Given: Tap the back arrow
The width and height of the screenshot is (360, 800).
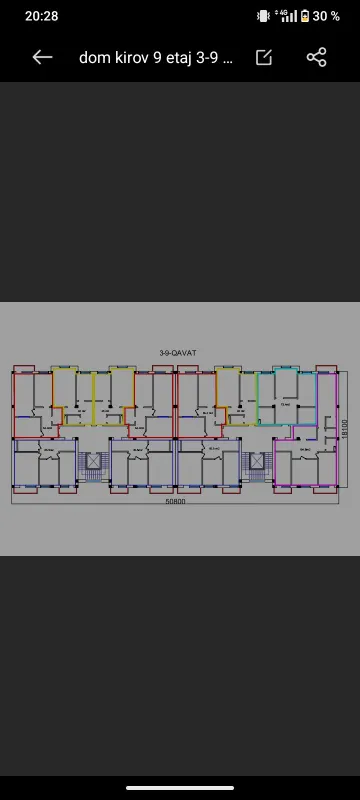Looking at the screenshot, I should point(42,57).
